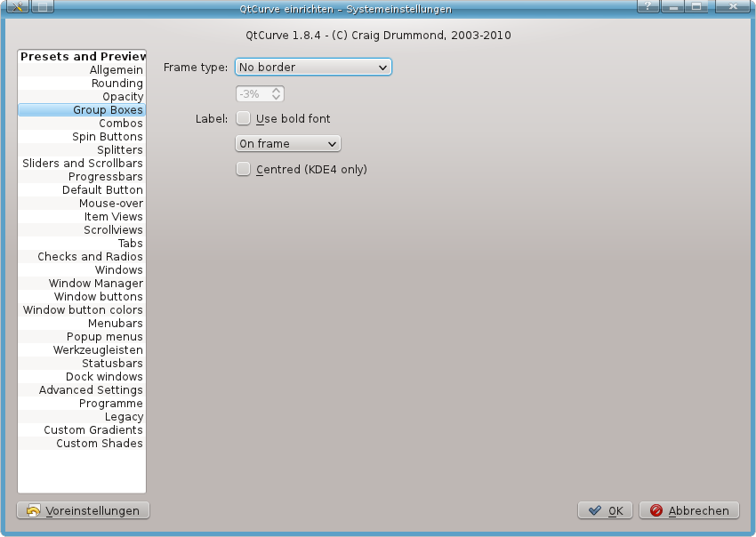Select Custom Gradients entry
The height and width of the screenshot is (537, 756).
tap(82, 430)
